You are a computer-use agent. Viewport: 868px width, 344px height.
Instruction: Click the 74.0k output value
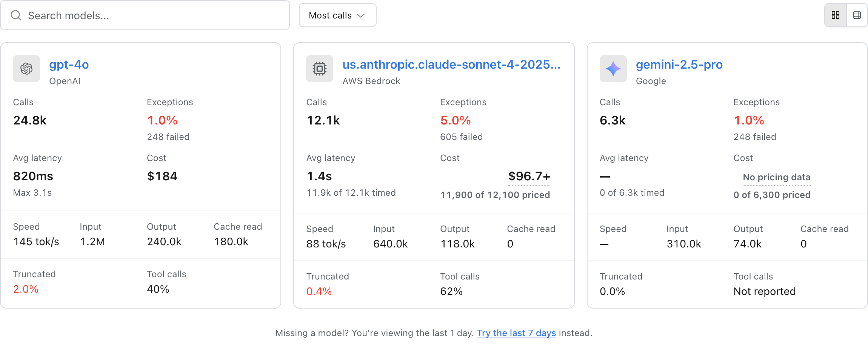pos(748,244)
